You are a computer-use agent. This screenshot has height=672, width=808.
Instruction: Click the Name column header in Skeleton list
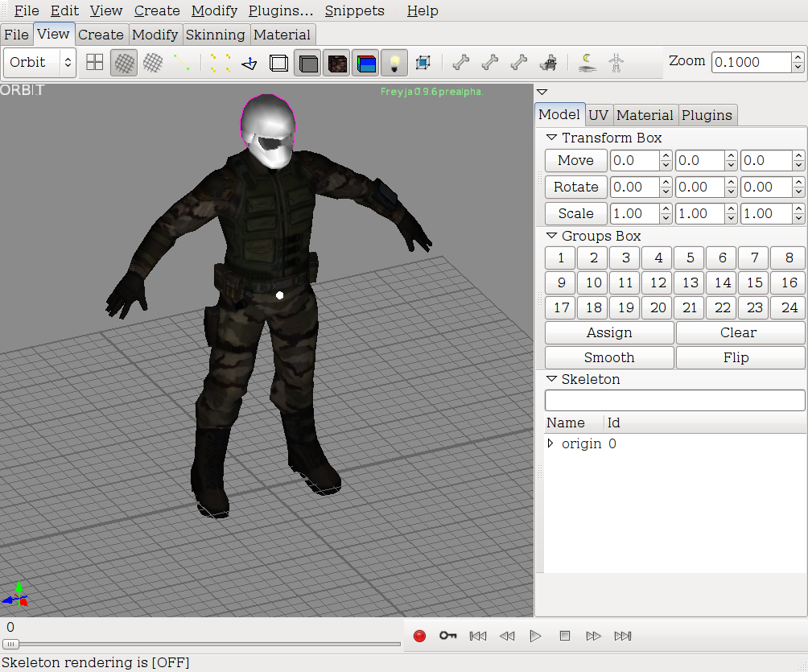(x=574, y=423)
